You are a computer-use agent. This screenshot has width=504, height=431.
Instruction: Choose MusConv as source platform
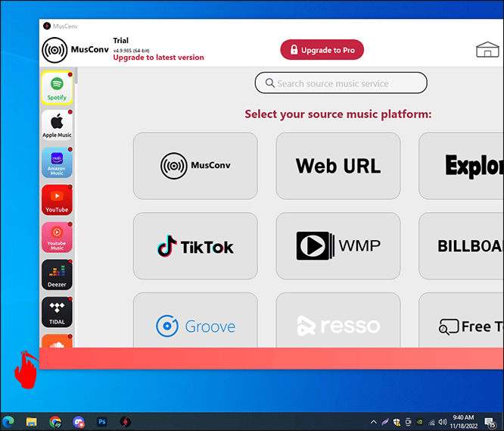coord(195,166)
